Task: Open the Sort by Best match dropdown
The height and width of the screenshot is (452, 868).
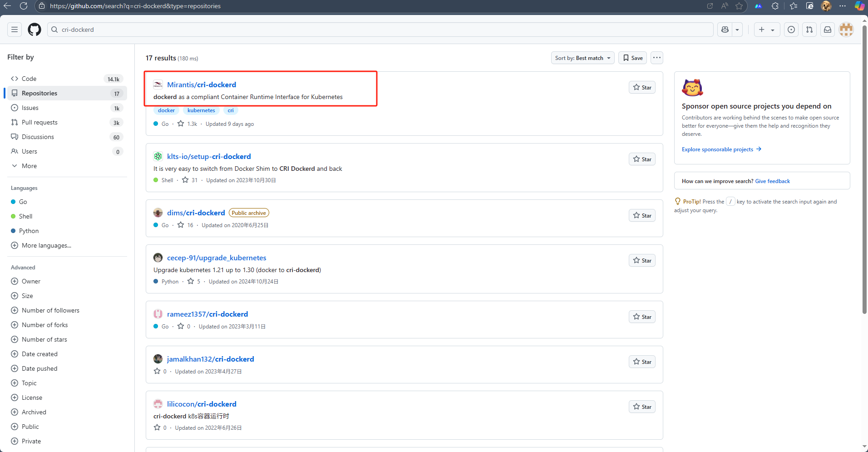Action: [x=583, y=58]
